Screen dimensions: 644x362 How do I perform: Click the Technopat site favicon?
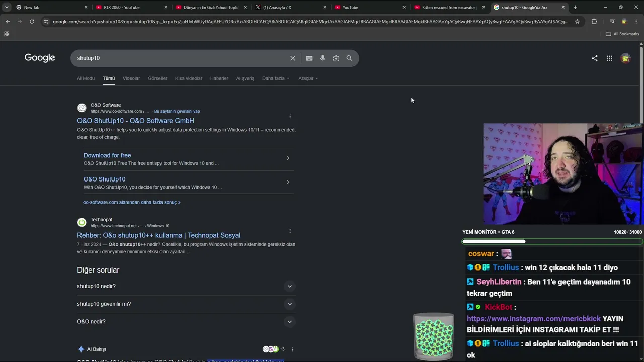coord(82,222)
